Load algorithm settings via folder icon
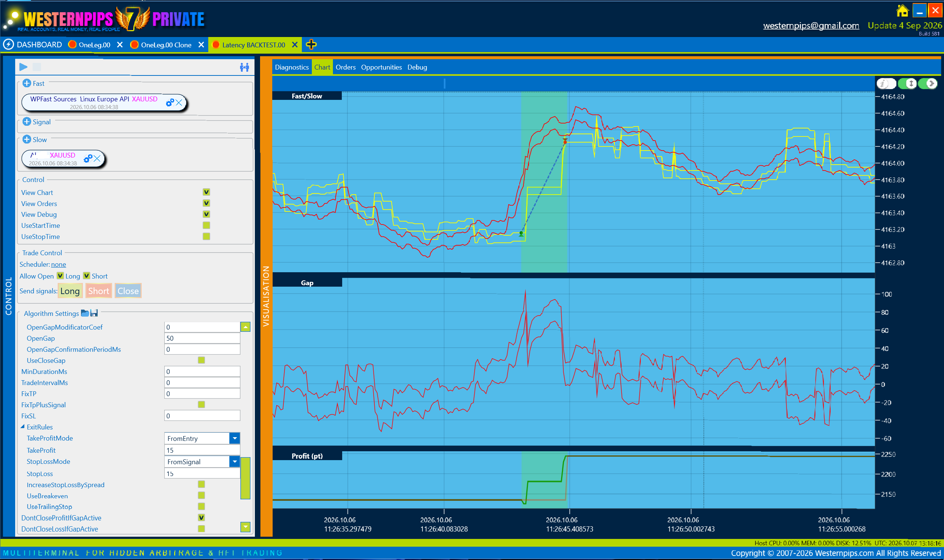944x560 pixels. coord(85,313)
